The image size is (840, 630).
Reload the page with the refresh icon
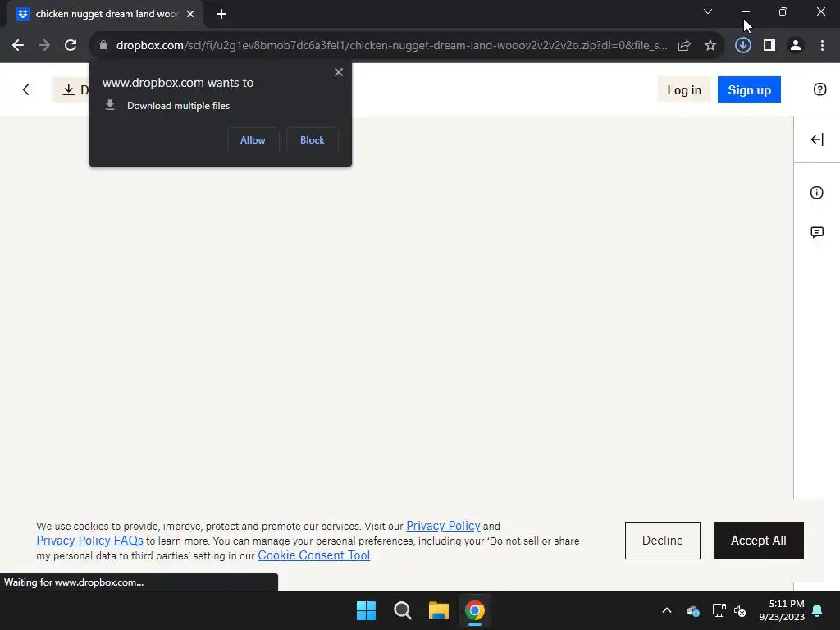click(71, 46)
